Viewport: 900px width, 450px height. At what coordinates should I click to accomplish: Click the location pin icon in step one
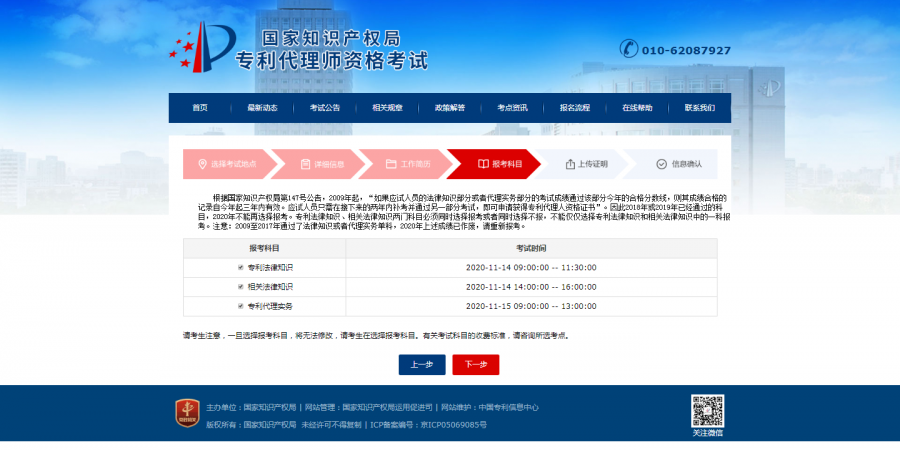202,164
